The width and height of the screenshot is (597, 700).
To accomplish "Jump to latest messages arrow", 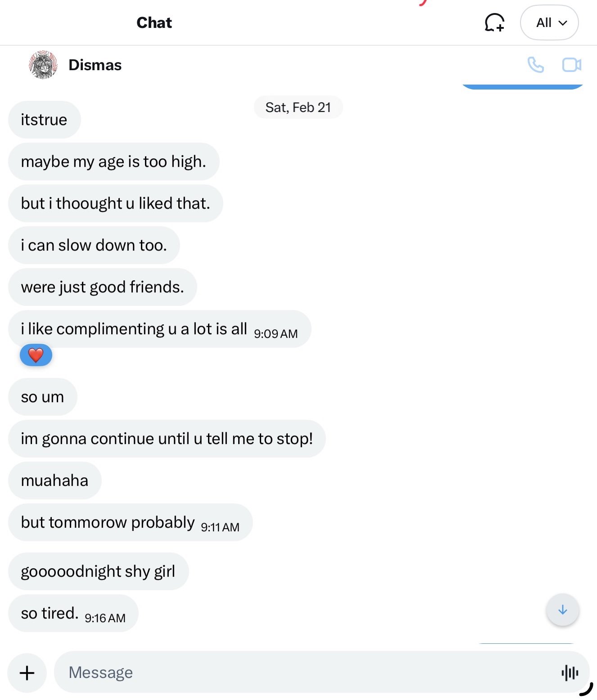I will (562, 610).
